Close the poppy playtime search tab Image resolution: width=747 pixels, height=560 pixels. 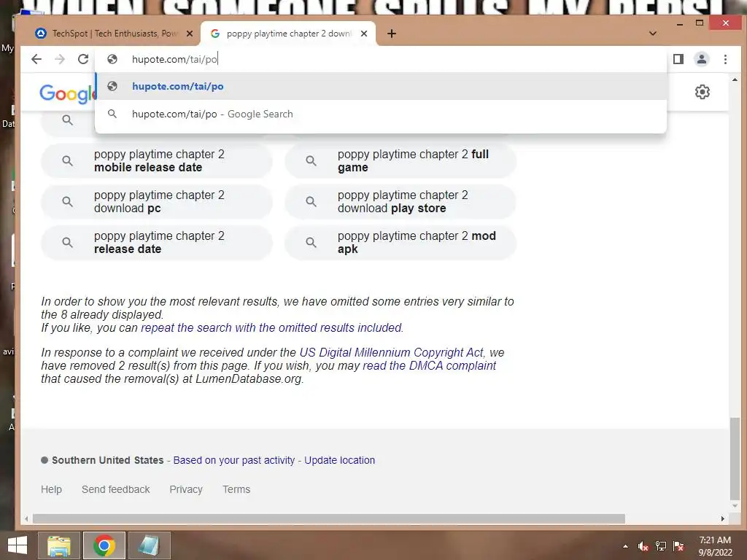(364, 34)
